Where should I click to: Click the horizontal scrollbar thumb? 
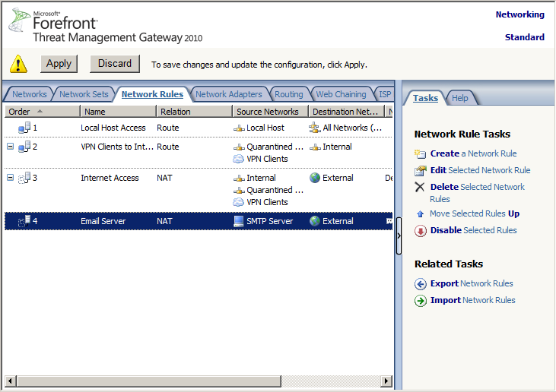pyautogui.click(x=149, y=381)
